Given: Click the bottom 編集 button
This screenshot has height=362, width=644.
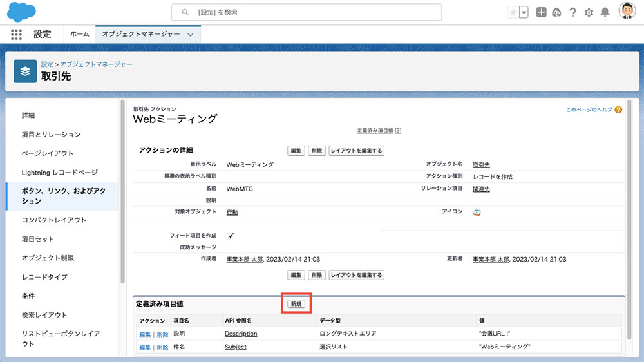Looking at the screenshot, I should pyautogui.click(x=296, y=275).
